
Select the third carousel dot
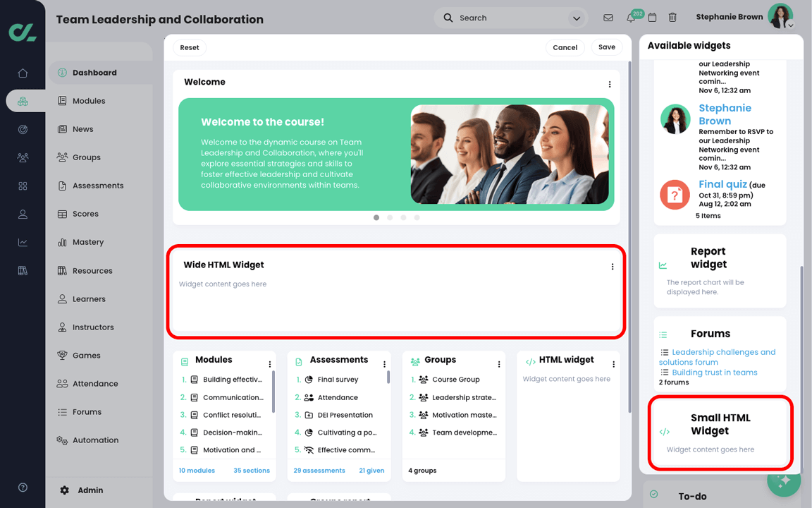(403, 218)
